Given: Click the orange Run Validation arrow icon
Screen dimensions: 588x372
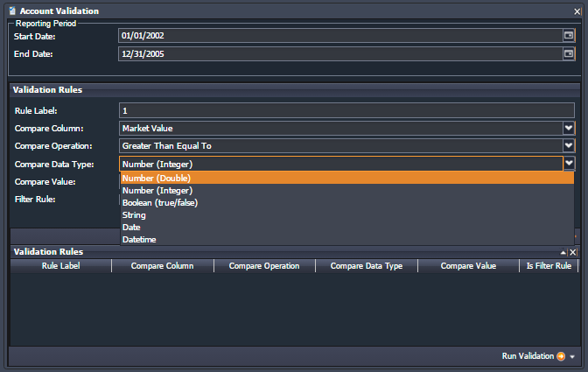Looking at the screenshot, I should 561,356.
